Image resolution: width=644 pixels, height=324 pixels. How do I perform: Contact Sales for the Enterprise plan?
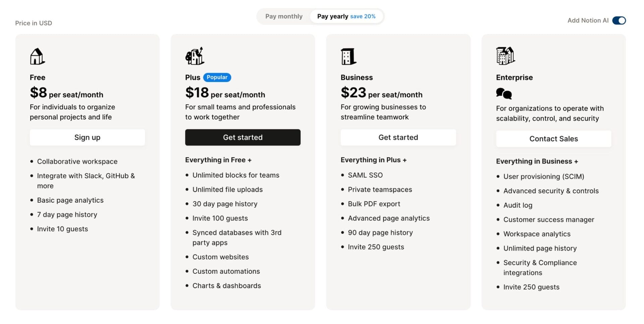pyautogui.click(x=553, y=138)
